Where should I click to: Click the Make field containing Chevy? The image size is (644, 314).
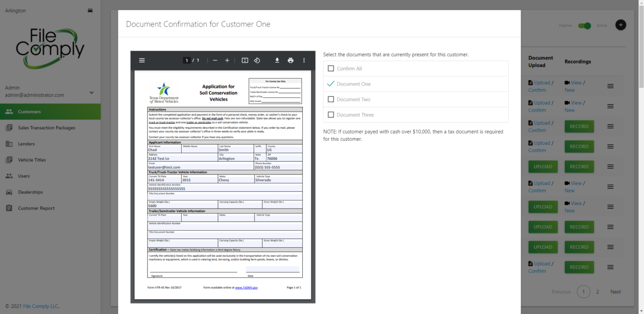click(x=235, y=180)
